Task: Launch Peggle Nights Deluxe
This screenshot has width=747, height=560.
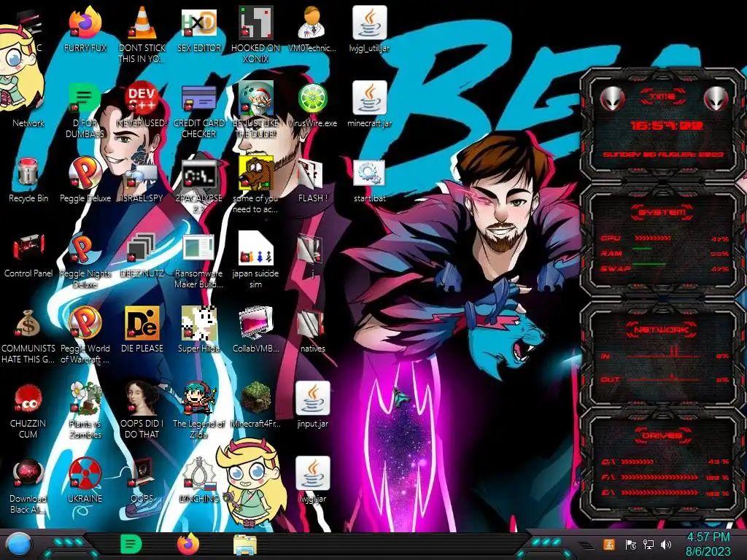Action: 85,248
